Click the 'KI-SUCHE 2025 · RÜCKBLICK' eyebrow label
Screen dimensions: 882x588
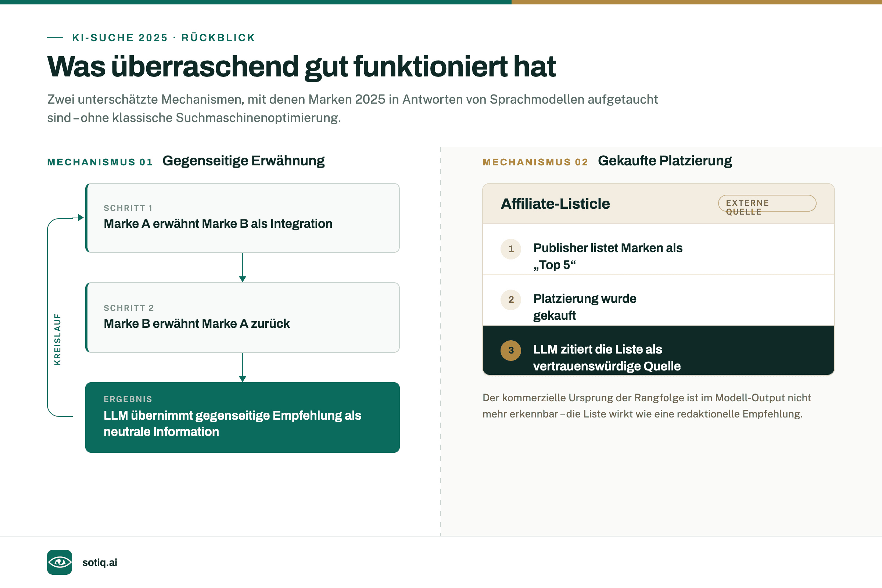click(x=164, y=37)
